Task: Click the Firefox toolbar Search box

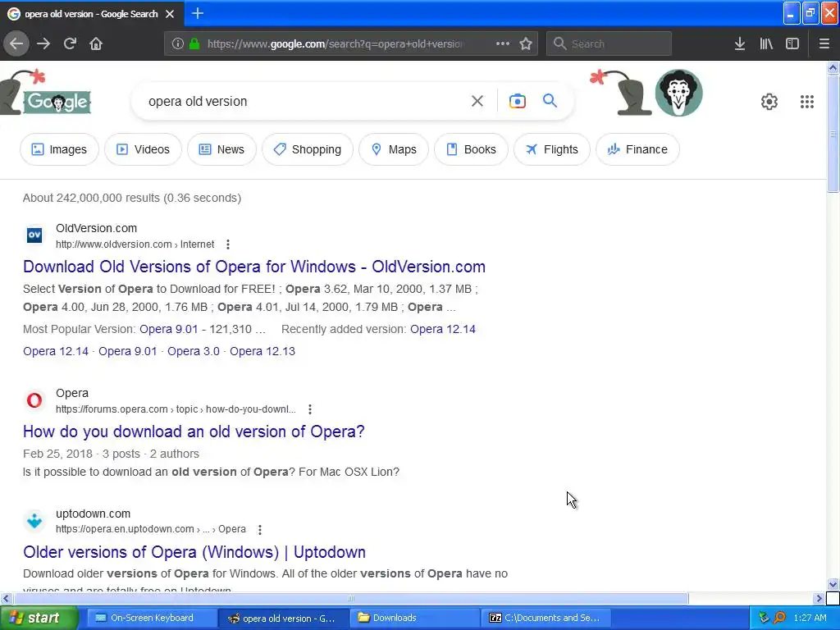Action: [609, 44]
